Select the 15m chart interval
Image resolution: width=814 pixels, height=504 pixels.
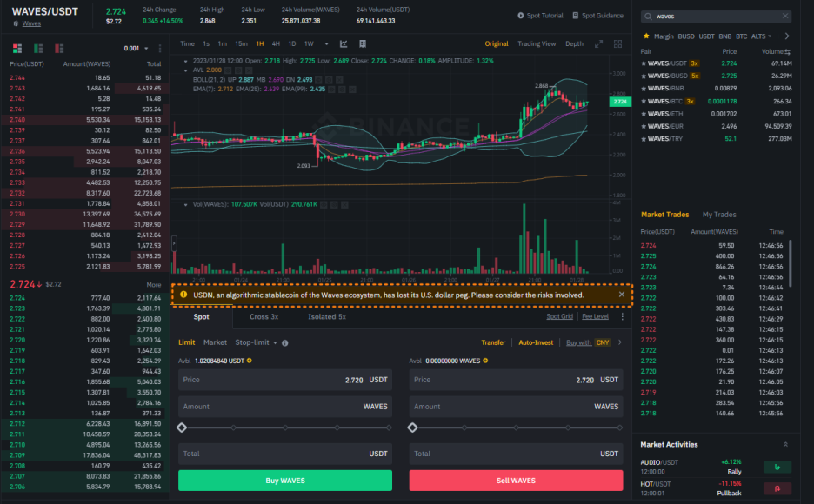(241, 44)
